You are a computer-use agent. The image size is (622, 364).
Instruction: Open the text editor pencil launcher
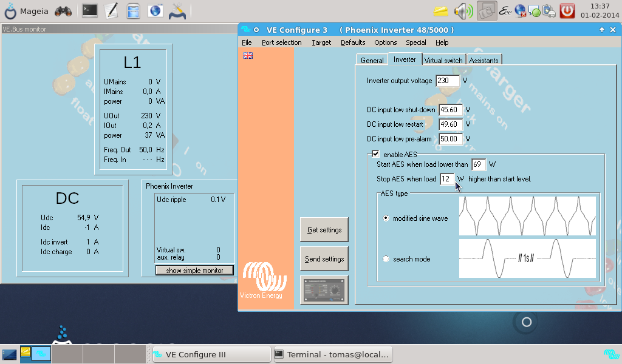coord(111,10)
